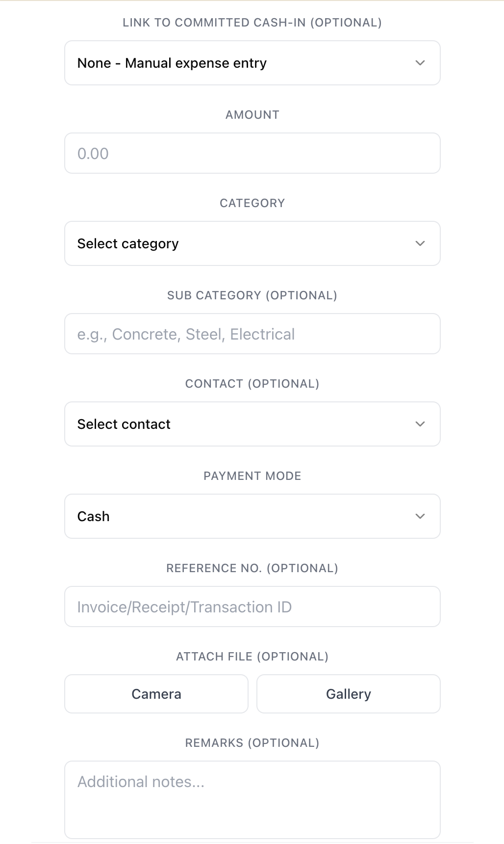
Task: Focus the Amount field showing 0.00
Action: pyautogui.click(x=252, y=153)
